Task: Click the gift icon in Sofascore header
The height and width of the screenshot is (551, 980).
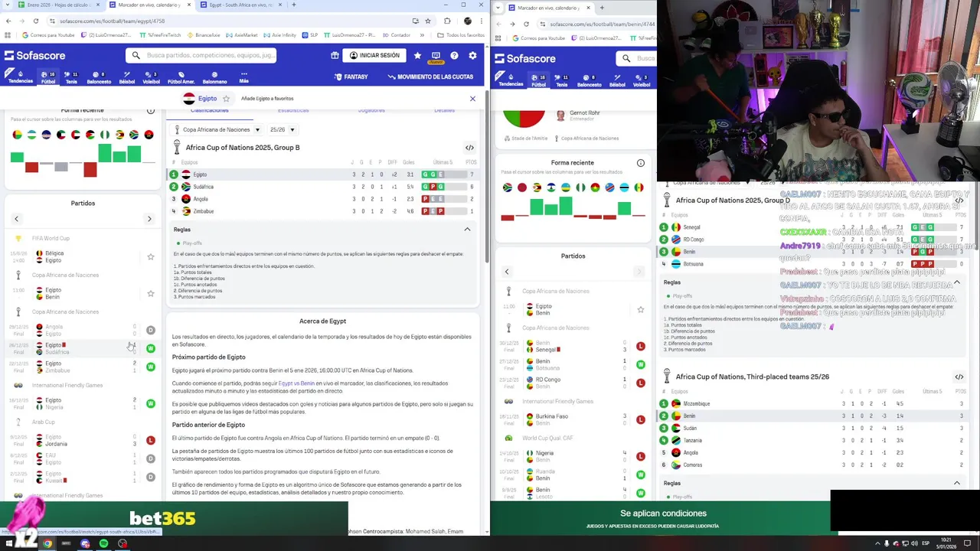Action: pos(335,55)
